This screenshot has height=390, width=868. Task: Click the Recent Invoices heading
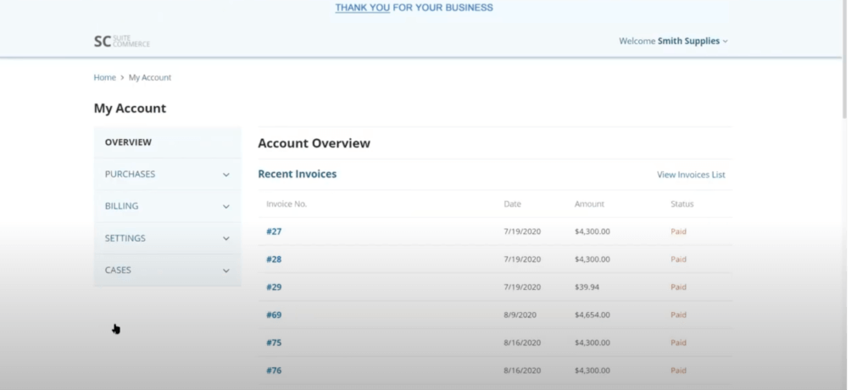pyautogui.click(x=297, y=174)
